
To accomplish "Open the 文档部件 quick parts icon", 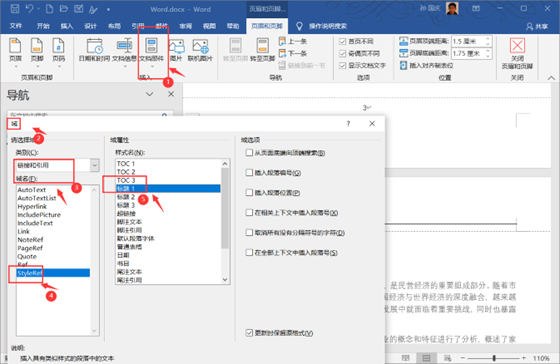I will tap(151, 46).
